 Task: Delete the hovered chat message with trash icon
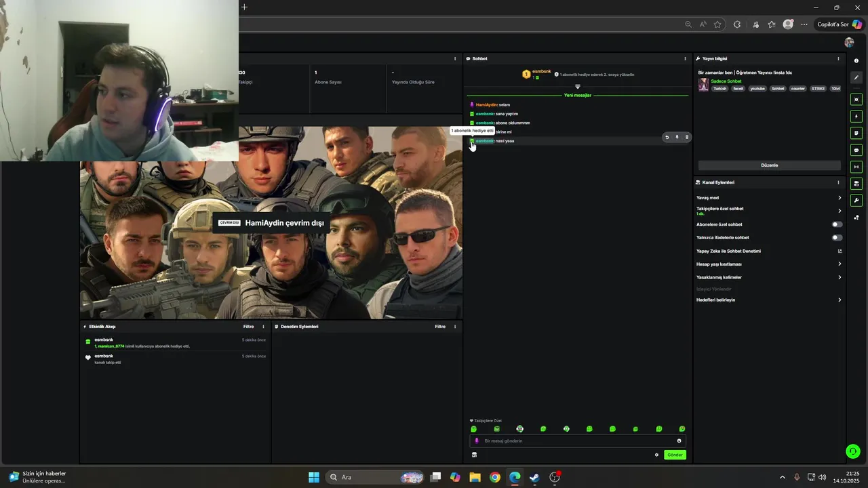point(686,137)
